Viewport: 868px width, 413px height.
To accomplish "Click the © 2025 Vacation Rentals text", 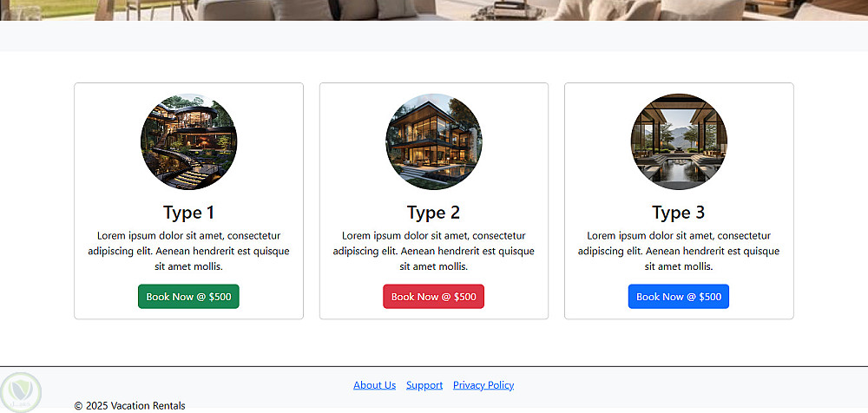I will (130, 405).
